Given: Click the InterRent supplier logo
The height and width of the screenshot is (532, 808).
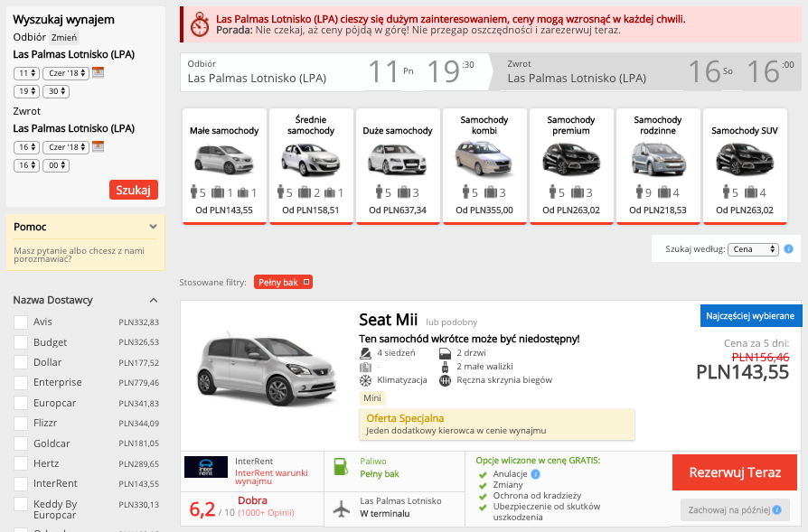Looking at the screenshot, I should tap(206, 467).
